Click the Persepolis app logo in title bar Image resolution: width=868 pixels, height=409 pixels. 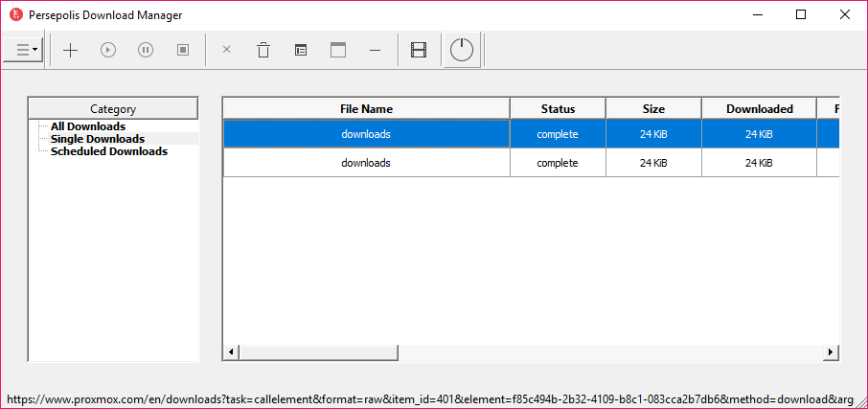(x=16, y=15)
